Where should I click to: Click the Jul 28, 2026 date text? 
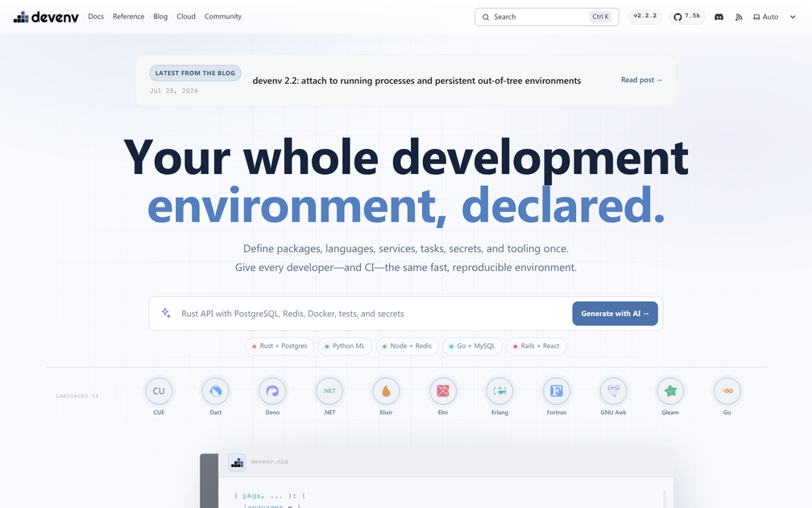[x=174, y=90]
